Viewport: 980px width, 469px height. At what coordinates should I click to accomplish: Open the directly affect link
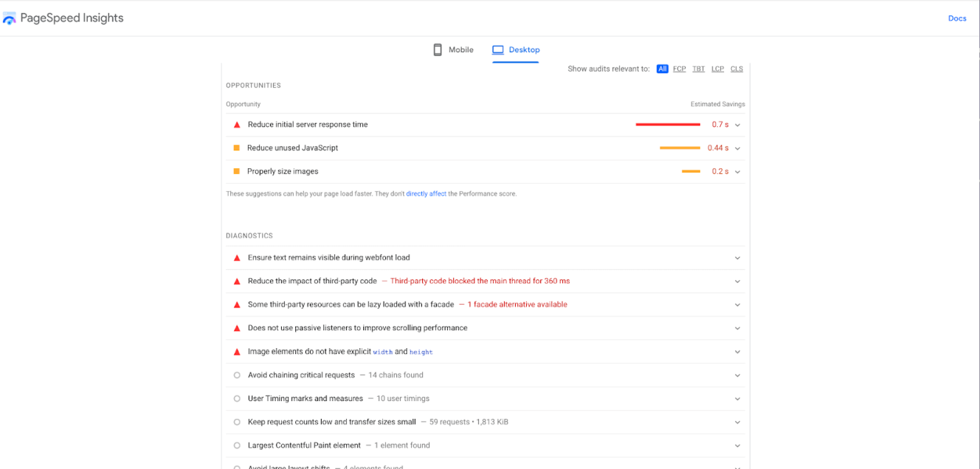tap(426, 194)
